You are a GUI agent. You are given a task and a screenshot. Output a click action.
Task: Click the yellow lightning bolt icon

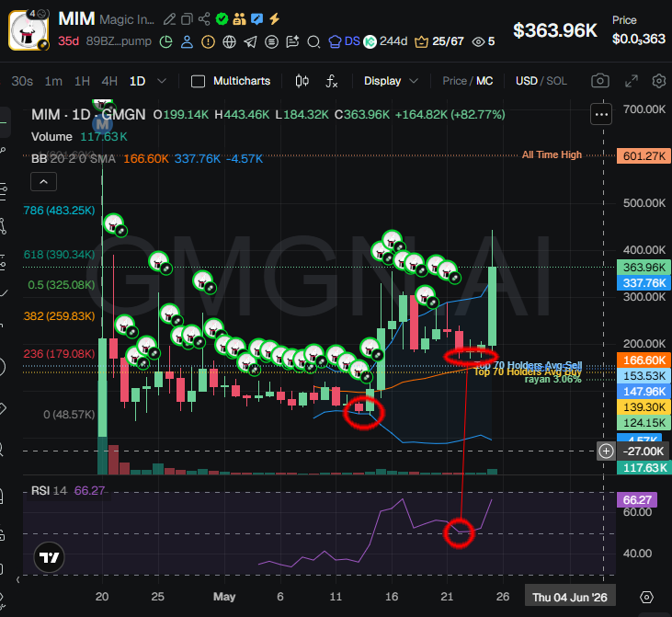(274, 19)
